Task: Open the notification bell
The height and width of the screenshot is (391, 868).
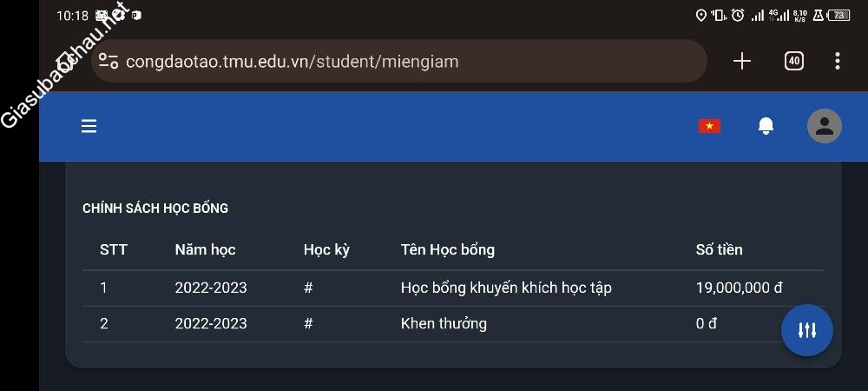Action: coord(766,126)
